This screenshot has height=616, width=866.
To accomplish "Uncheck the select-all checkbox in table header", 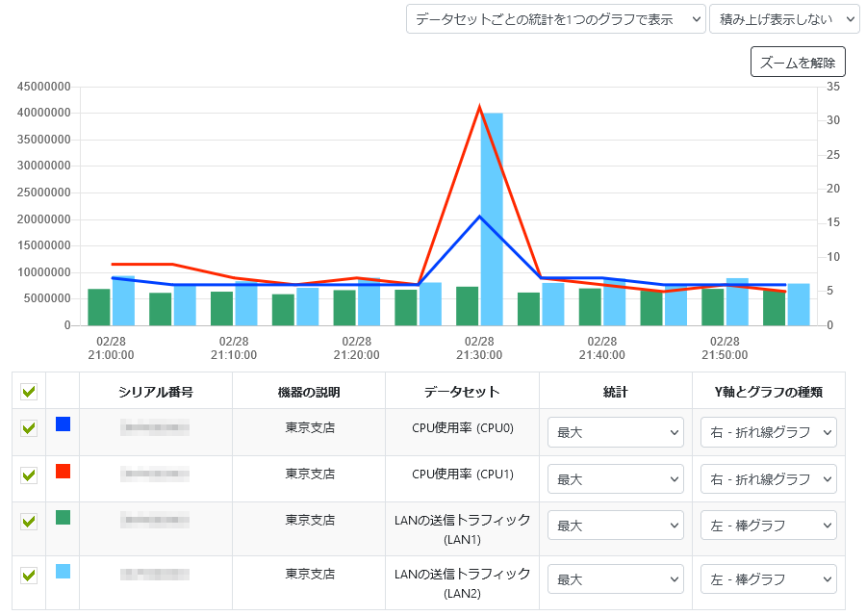I will [x=27, y=389].
